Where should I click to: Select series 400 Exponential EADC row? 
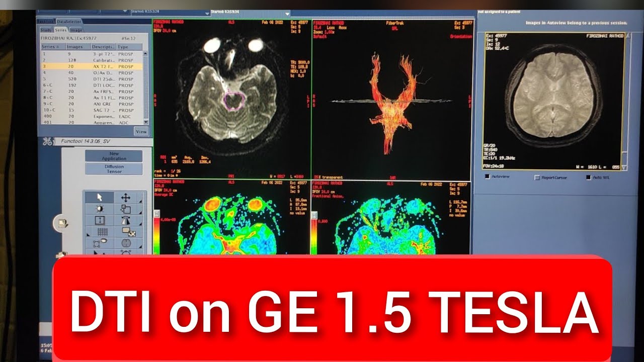(x=92, y=116)
